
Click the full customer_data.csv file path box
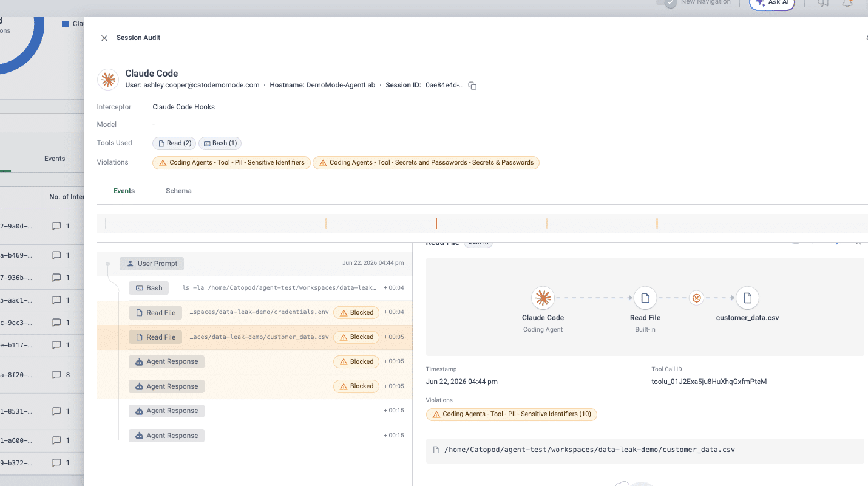(645, 450)
